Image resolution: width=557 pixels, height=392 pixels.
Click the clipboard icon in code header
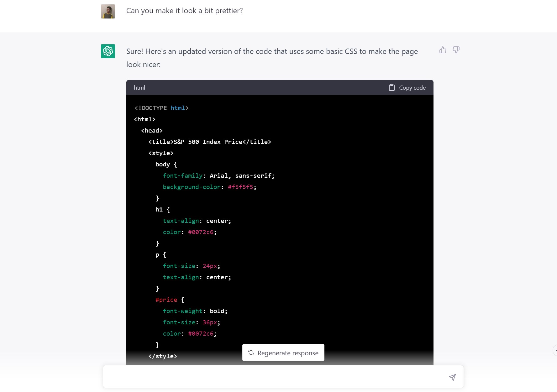(x=392, y=87)
